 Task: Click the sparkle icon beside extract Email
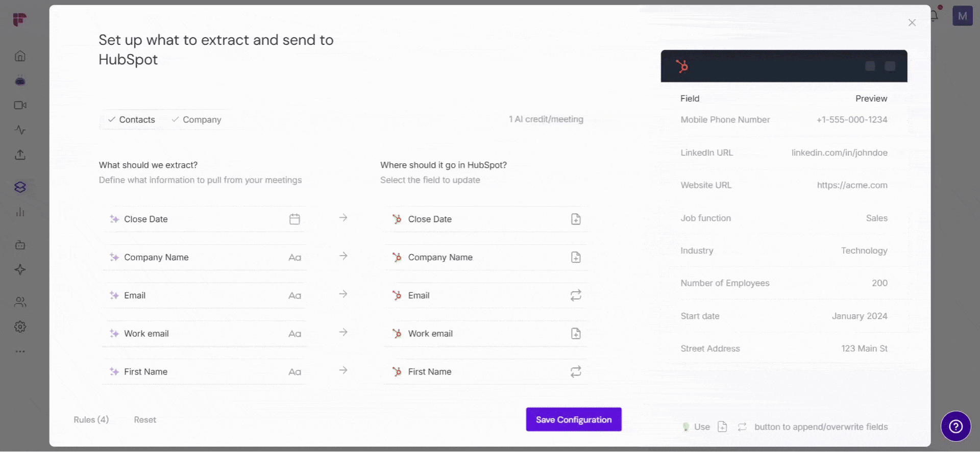(114, 295)
